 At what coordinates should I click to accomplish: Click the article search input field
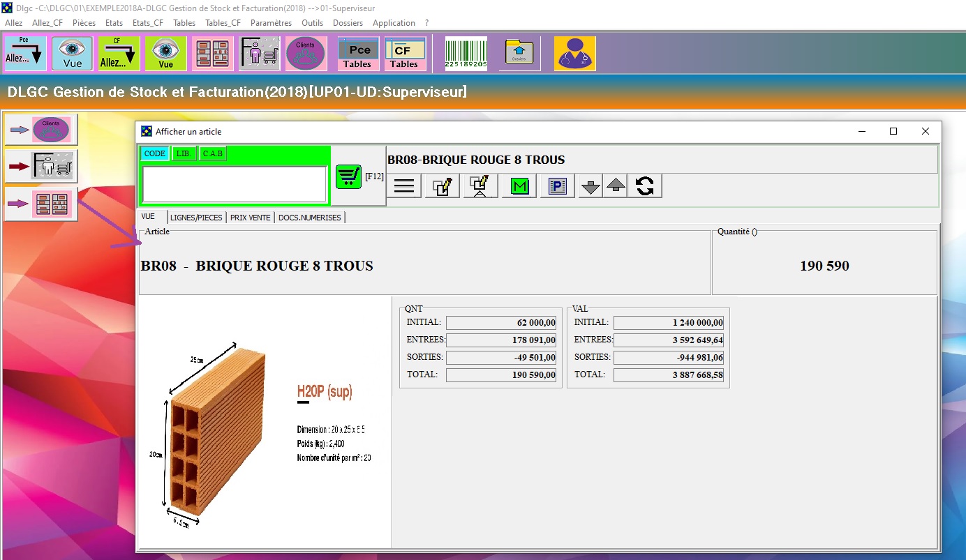point(235,184)
